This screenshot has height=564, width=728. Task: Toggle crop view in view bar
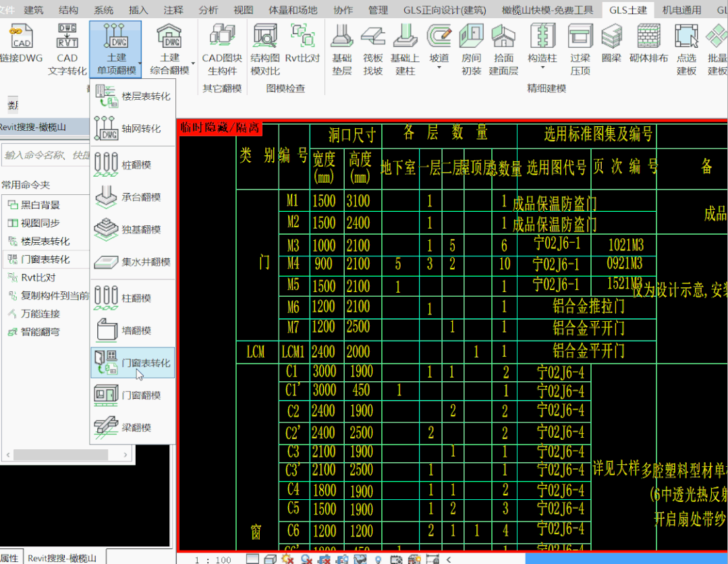[324, 559]
